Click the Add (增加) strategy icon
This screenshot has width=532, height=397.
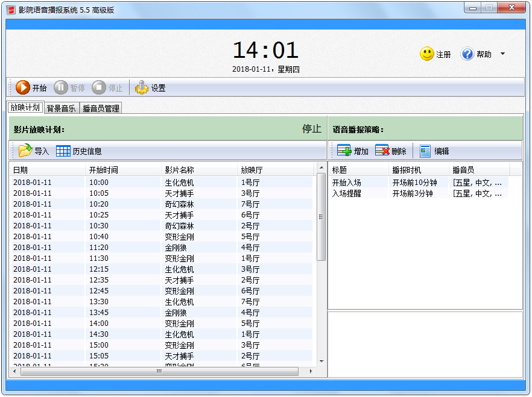tap(344, 151)
